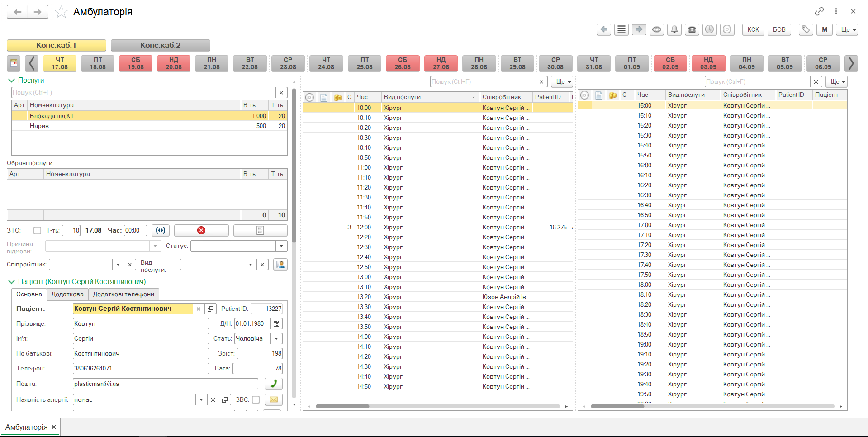Switch to the Конс.каб.2 tab
868x437 pixels.
(x=160, y=45)
